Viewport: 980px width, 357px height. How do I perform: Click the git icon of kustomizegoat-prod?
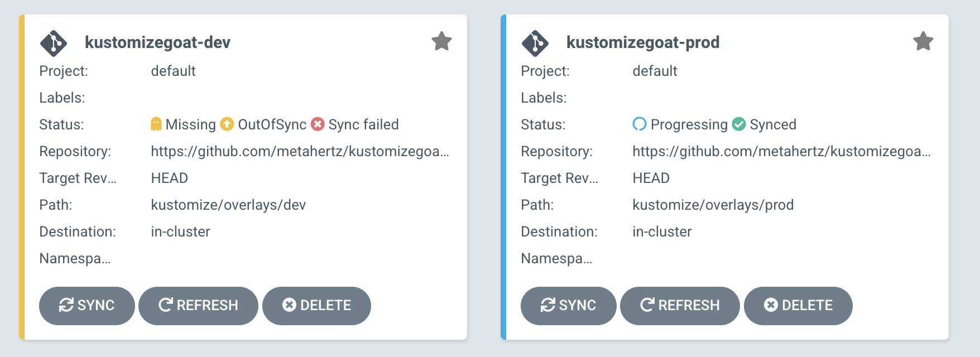pyautogui.click(x=535, y=43)
